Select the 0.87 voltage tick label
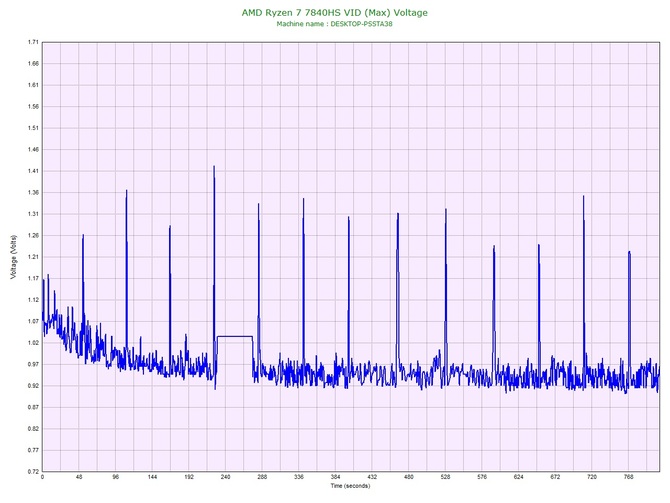Image resolution: width=670 pixels, height=503 pixels. 33,407
